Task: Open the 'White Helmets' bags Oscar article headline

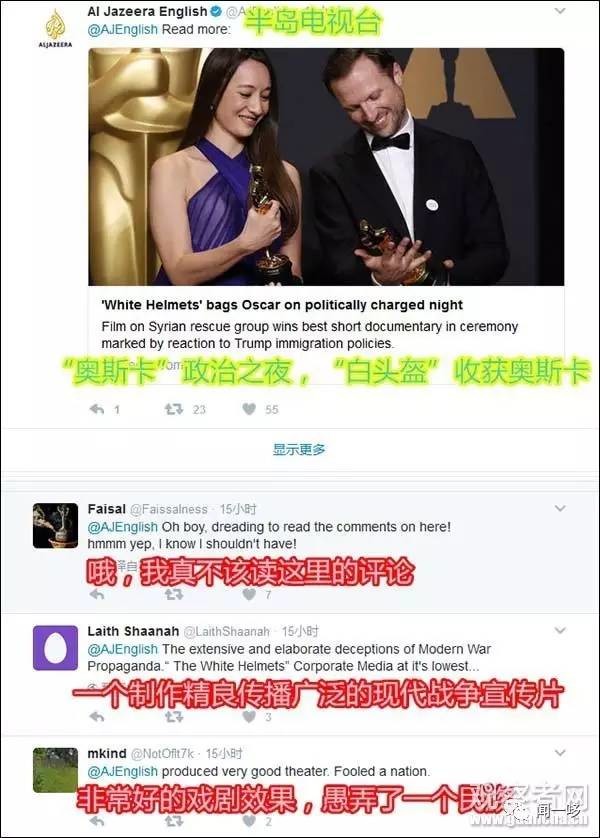Action: [x=282, y=305]
